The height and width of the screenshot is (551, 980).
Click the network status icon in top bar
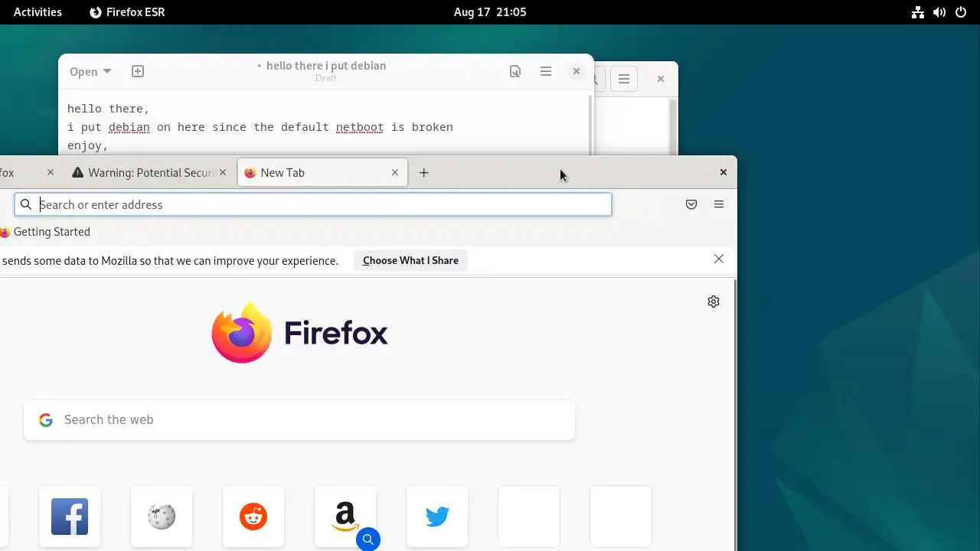coord(918,12)
